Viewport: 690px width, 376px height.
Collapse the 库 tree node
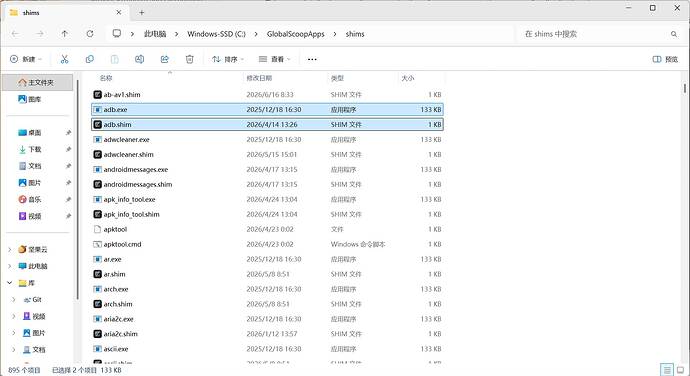click(x=10, y=283)
